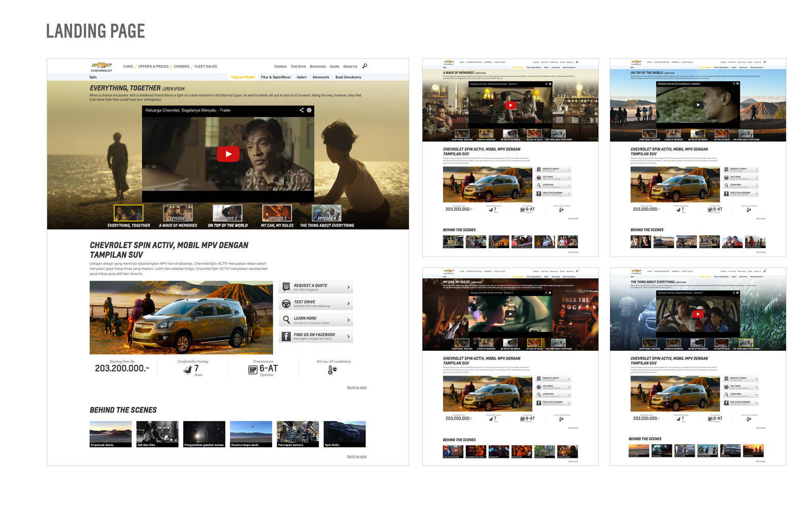Screen dimensions: 812x507
Task: Click the seat icon under Comfortable Seating
Action: (x=187, y=370)
